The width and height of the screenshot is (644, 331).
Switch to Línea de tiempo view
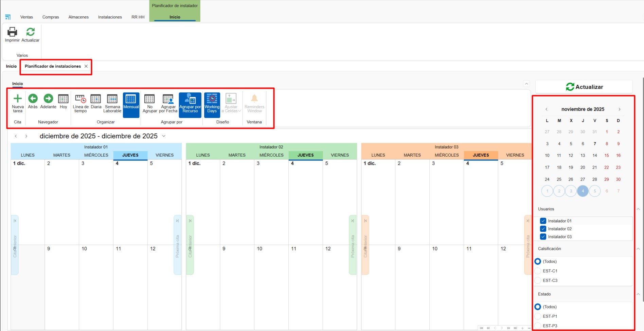[x=80, y=99]
